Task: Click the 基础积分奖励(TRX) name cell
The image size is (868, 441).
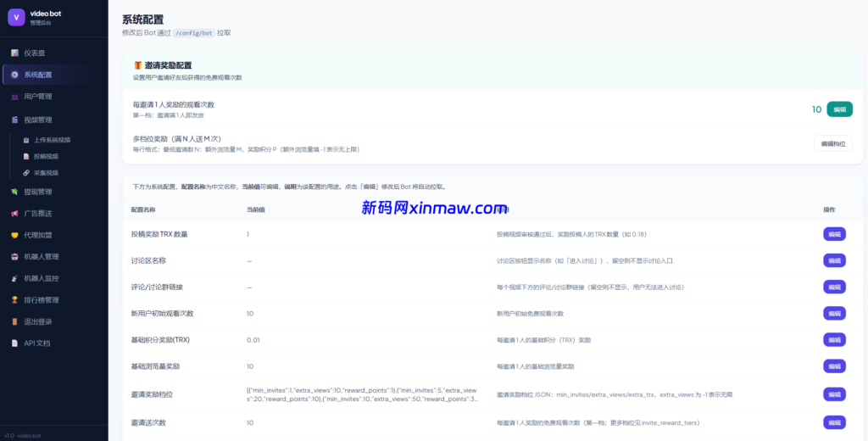Action: coord(160,339)
